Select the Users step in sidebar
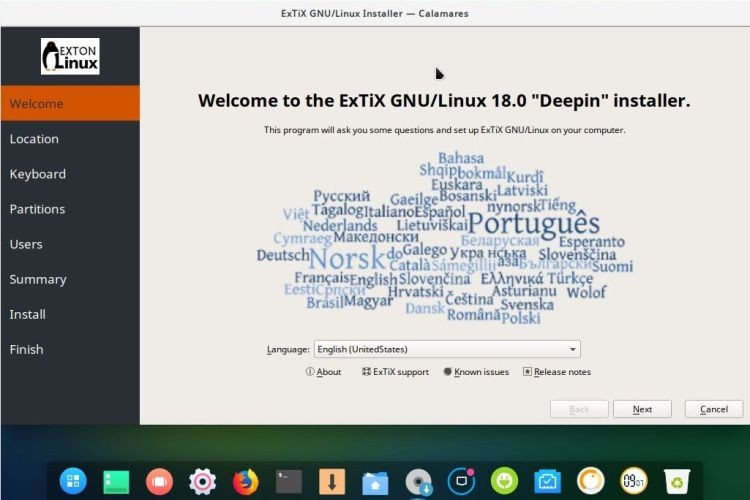 [70, 244]
